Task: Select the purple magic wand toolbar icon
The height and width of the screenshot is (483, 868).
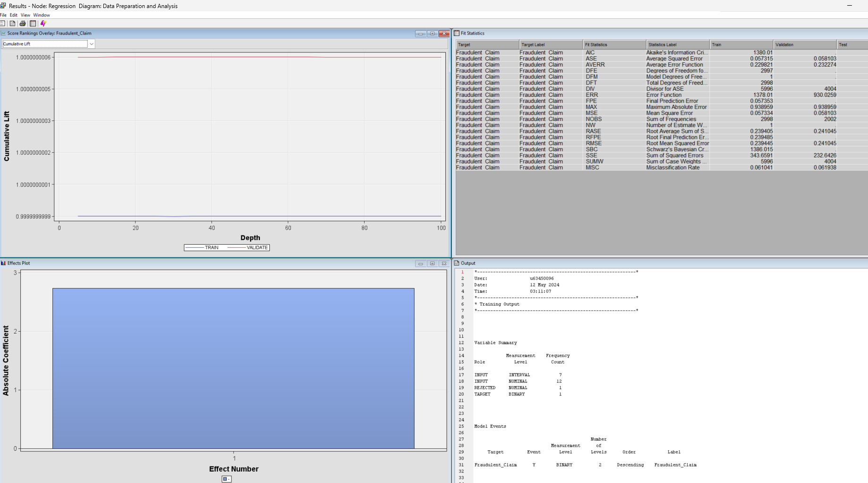Action: pos(43,23)
